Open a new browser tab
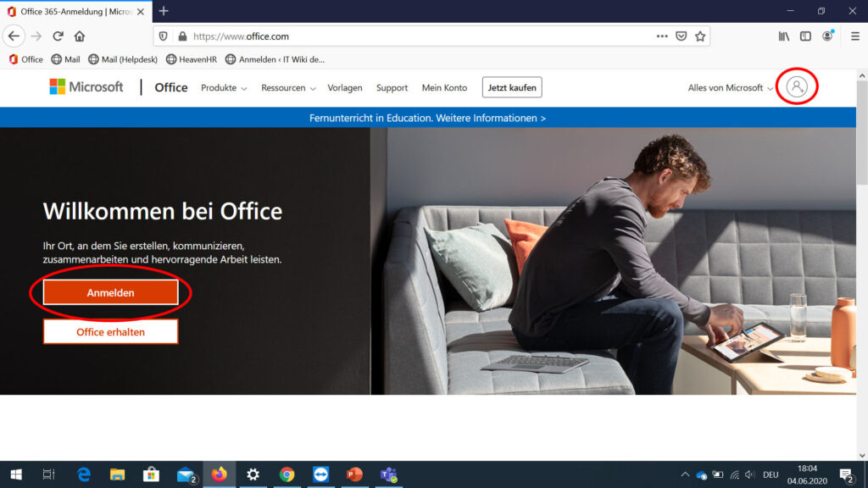Viewport: 868px width, 488px height. 164,11
